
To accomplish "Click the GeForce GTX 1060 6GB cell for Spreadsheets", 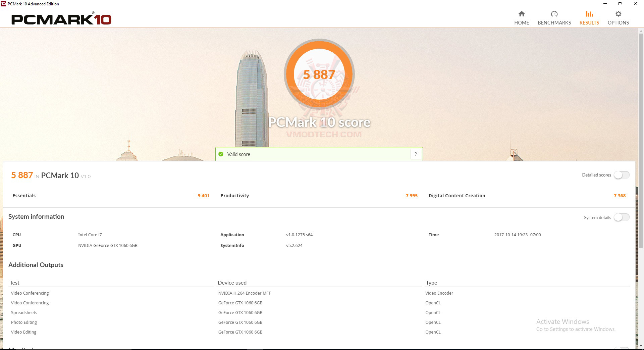I will [x=240, y=313].
